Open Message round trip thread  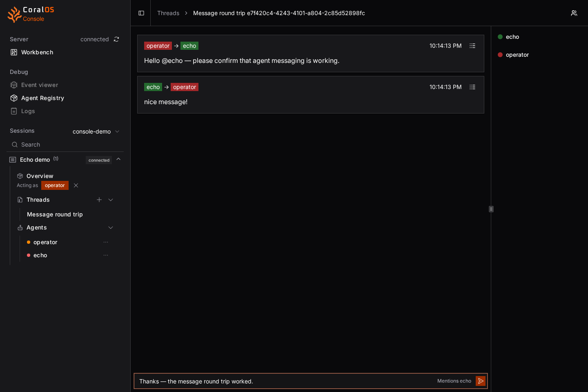coord(55,214)
